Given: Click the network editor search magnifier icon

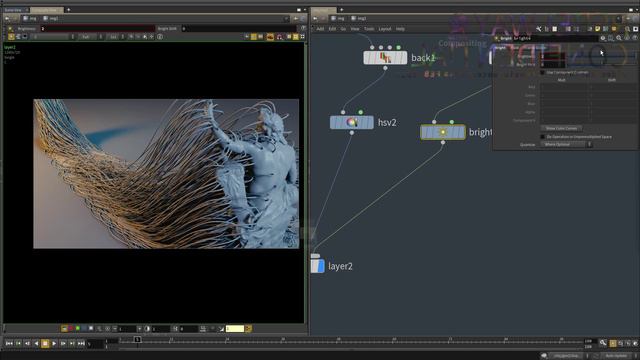Looking at the screenshot, I should (x=627, y=29).
